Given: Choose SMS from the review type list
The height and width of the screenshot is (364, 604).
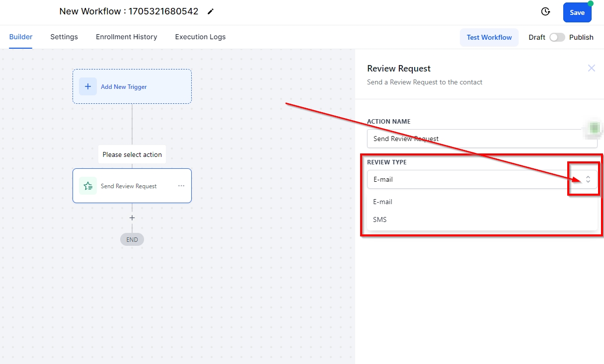Looking at the screenshot, I should click(380, 219).
